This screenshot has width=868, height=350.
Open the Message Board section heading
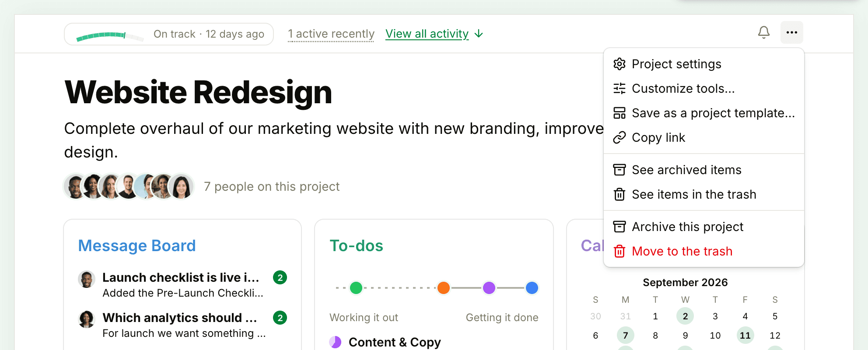pyautogui.click(x=137, y=246)
